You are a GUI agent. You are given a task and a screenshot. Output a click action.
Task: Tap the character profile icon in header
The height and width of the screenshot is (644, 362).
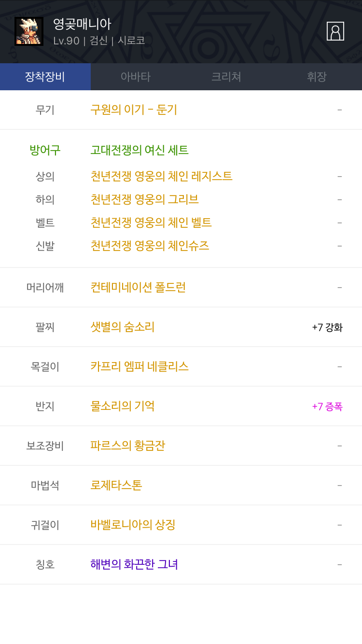(x=335, y=31)
